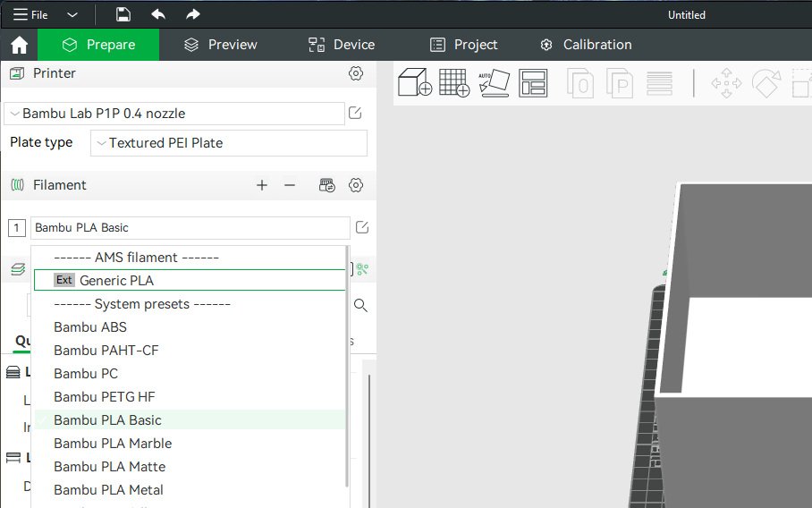The width and height of the screenshot is (812, 508).
Task: Switch to the Prepare tab
Action: [98, 45]
